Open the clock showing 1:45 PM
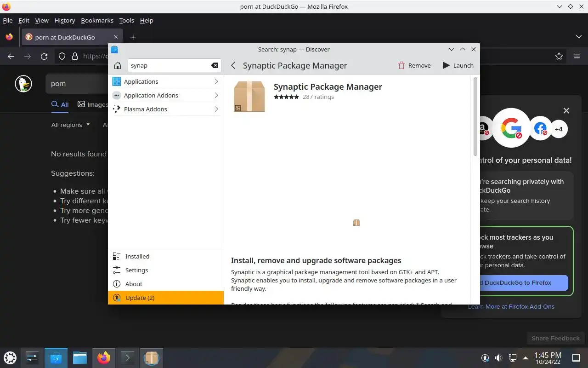This screenshot has width=588, height=368. [548, 358]
